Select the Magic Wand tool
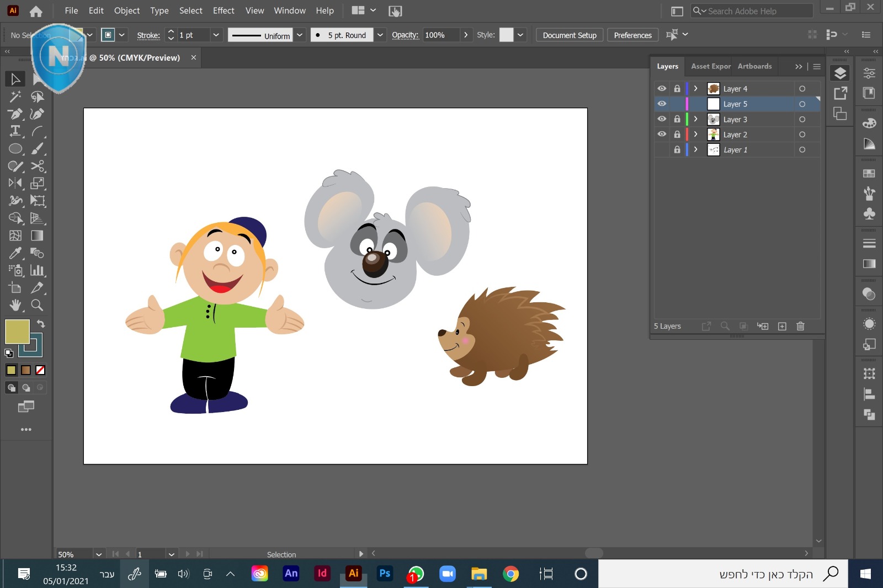Viewport: 883px width, 588px height. pyautogui.click(x=15, y=97)
